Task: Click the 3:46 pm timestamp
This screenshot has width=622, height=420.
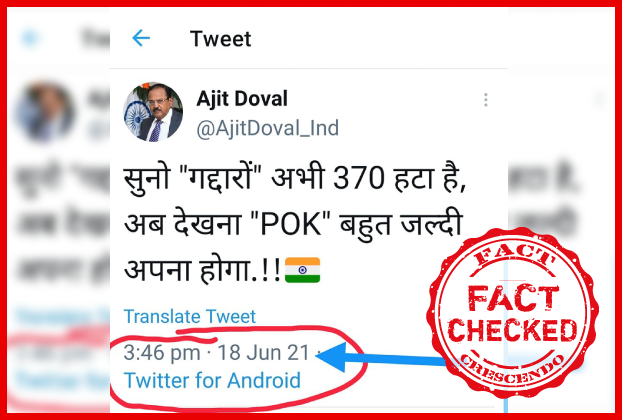Action: (x=162, y=353)
